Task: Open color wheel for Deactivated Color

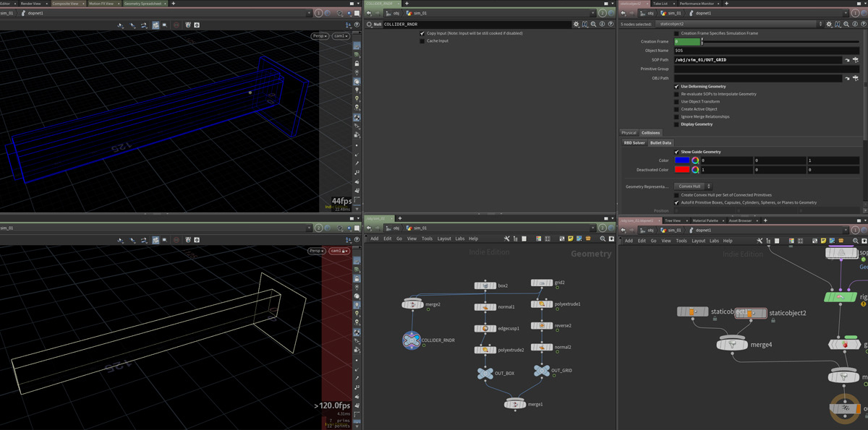Action: pos(695,170)
